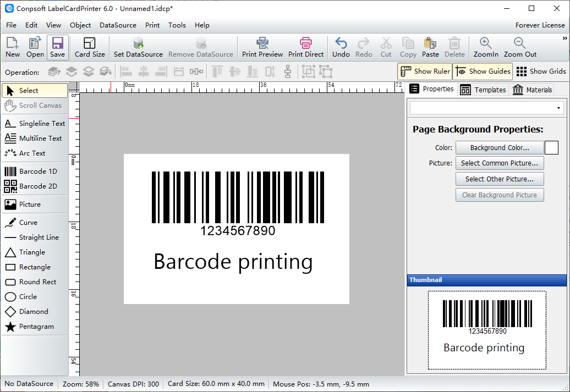This screenshot has width=570, height=392.
Task: Click the Copy toolbar icon
Action: (x=408, y=47)
